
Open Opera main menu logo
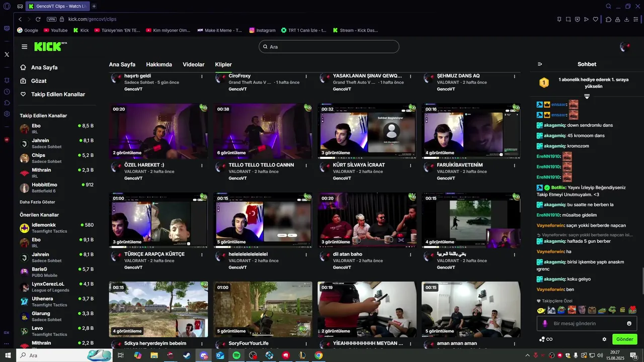(7, 6)
